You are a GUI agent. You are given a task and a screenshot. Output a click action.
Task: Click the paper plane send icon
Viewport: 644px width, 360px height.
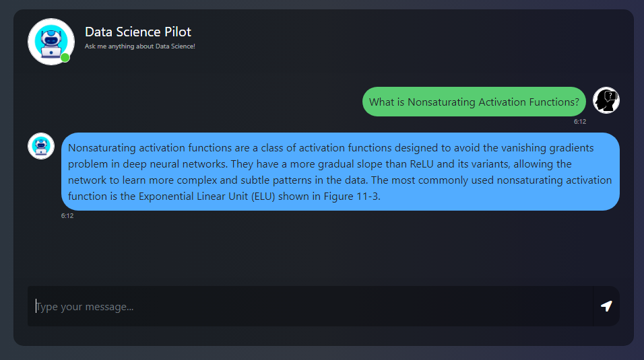coord(606,306)
